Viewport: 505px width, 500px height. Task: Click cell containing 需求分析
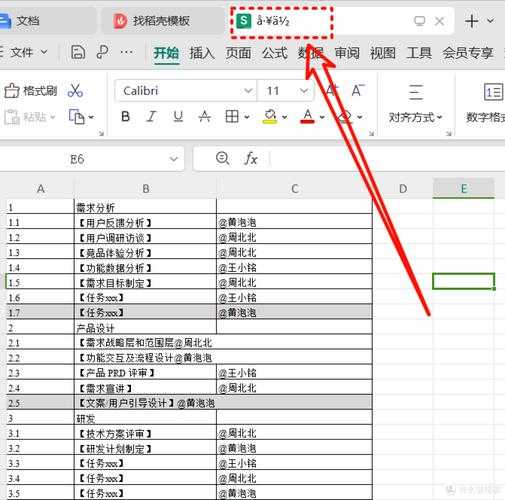145,207
